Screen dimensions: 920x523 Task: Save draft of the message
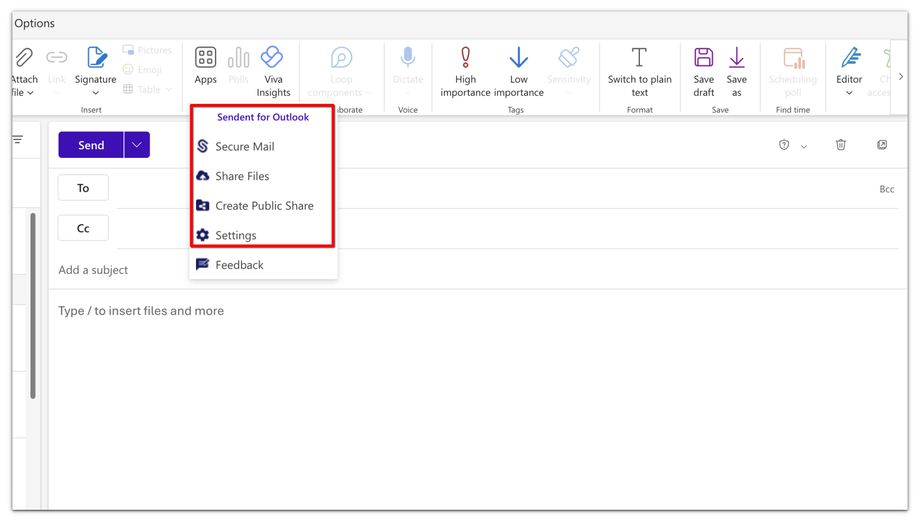(x=703, y=72)
